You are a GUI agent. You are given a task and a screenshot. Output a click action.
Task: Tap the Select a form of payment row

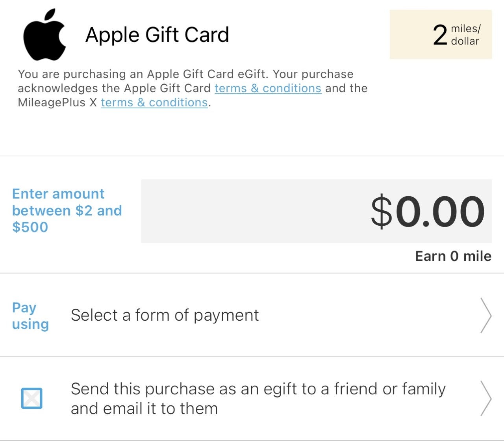(165, 315)
